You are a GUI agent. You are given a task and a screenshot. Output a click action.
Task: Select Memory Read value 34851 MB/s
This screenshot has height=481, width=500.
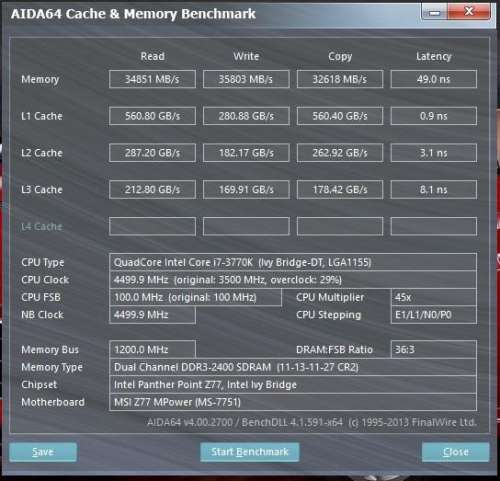(x=152, y=79)
